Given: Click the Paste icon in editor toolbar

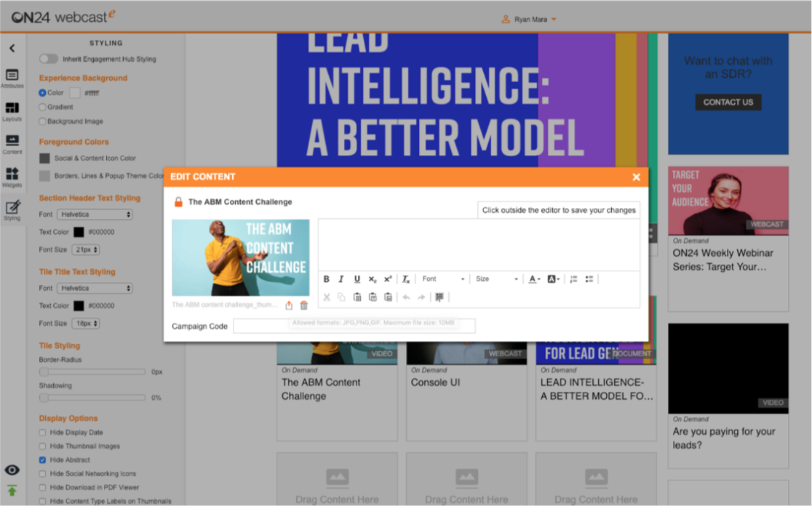Looking at the screenshot, I should [x=357, y=297].
